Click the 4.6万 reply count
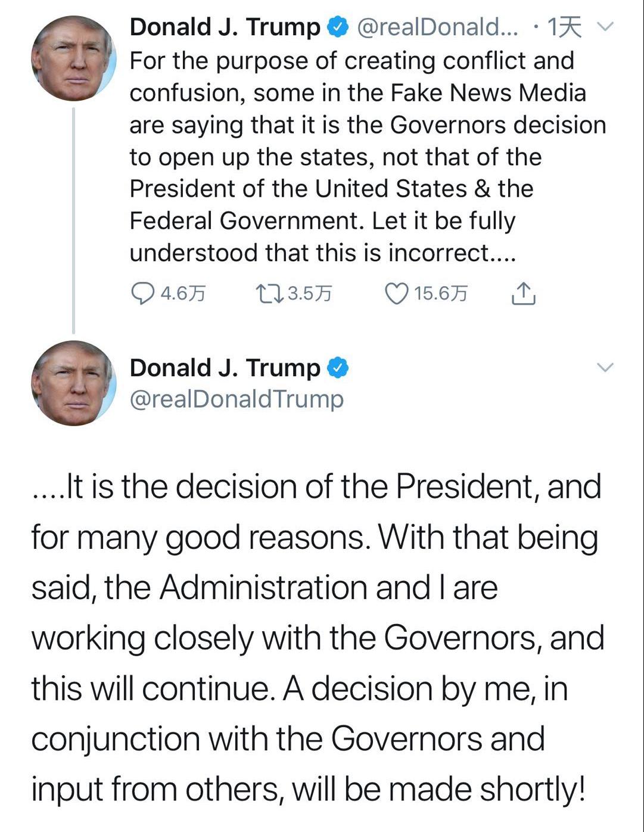This screenshot has height=832, width=644. click(183, 294)
